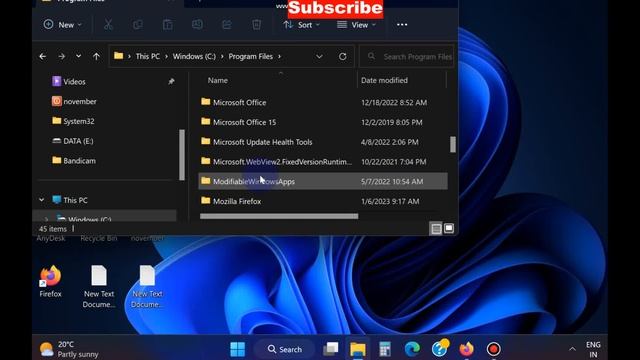Open the New item dropdown
This screenshot has width=640, height=360.
[x=62, y=25]
